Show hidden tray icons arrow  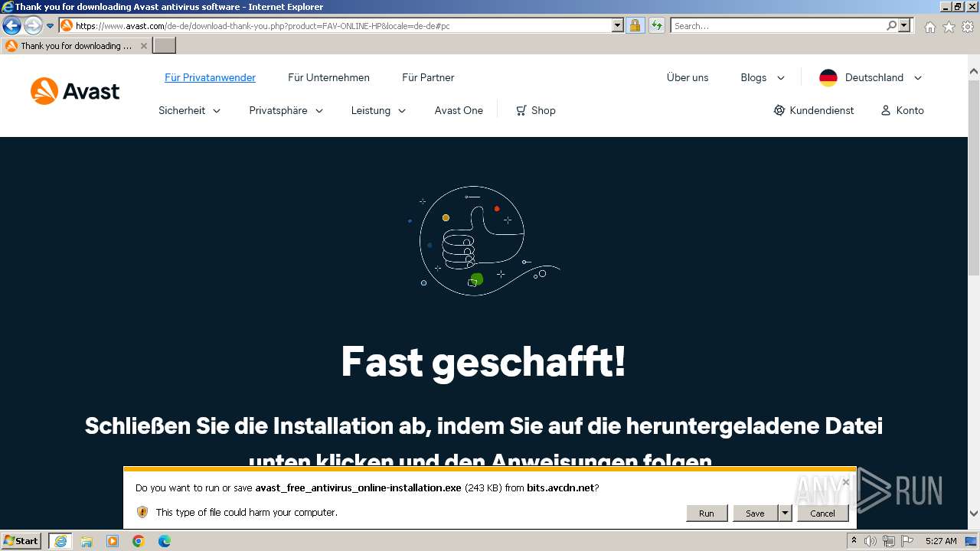(x=854, y=541)
